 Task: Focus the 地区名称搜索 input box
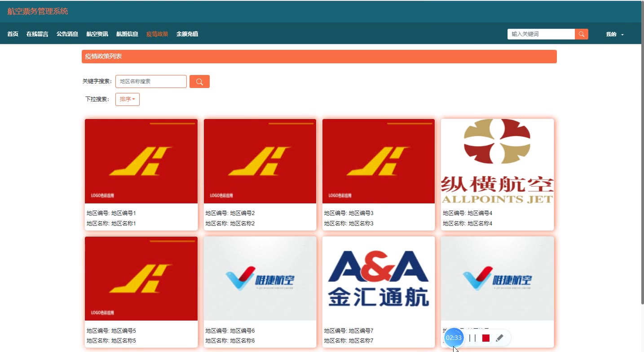tap(151, 82)
